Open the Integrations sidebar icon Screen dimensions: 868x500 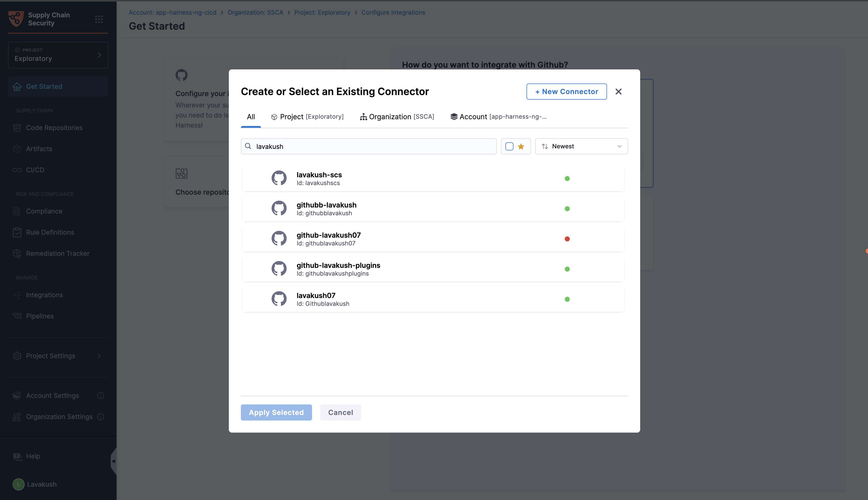click(x=17, y=295)
